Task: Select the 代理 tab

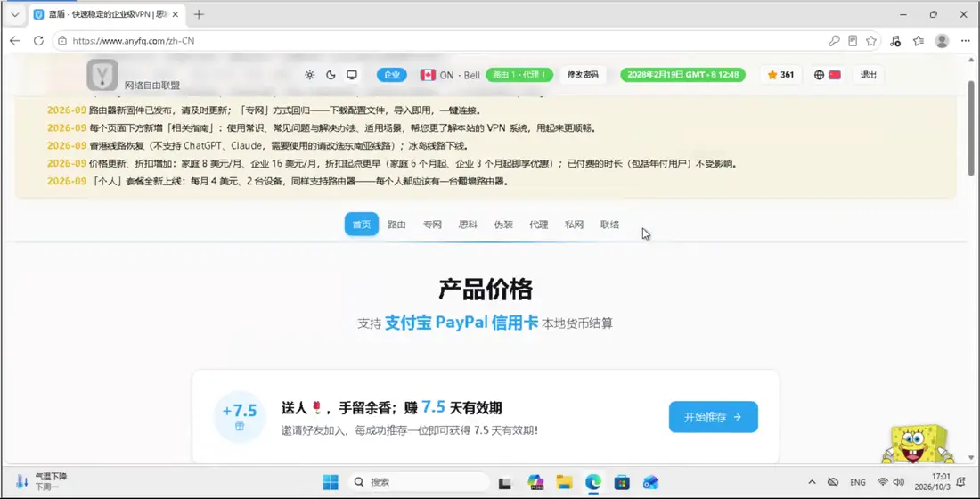Action: point(539,225)
